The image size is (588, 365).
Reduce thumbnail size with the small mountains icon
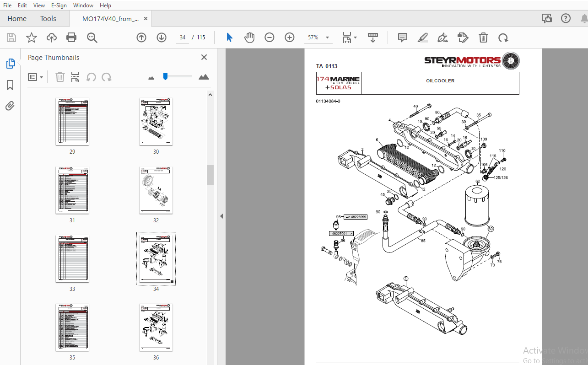point(151,78)
